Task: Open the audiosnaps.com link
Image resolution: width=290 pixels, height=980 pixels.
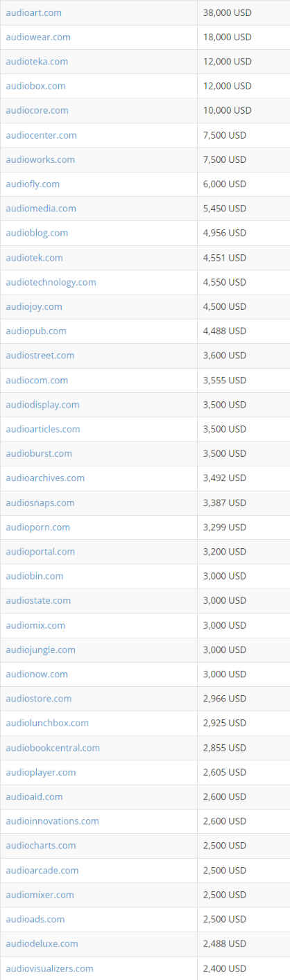Action: point(40,502)
